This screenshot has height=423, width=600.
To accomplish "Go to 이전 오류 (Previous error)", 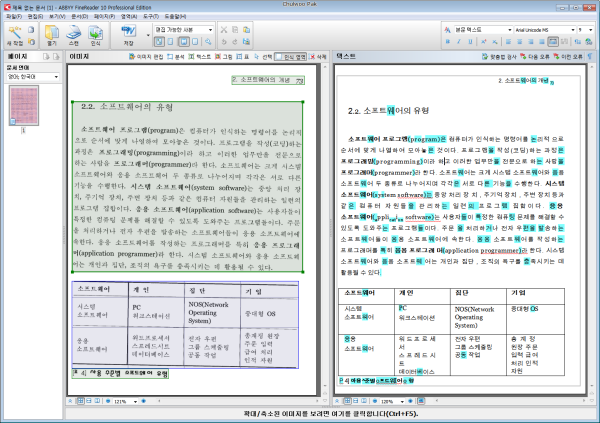I will [568, 57].
